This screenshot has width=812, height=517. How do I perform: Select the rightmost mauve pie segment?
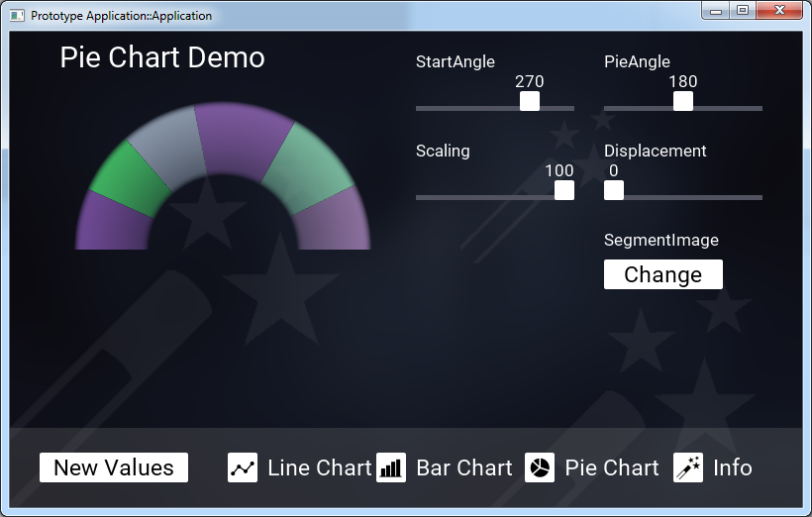(x=337, y=223)
